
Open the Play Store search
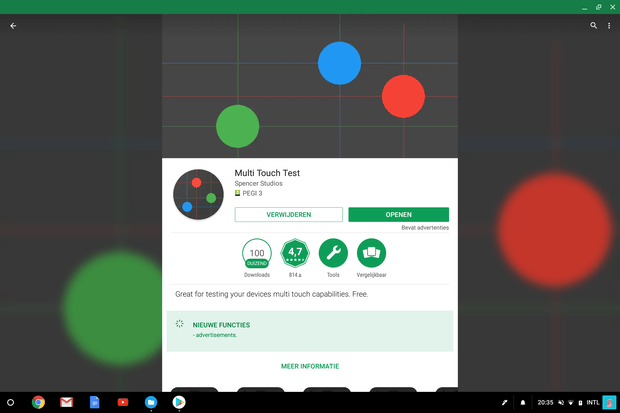click(594, 26)
